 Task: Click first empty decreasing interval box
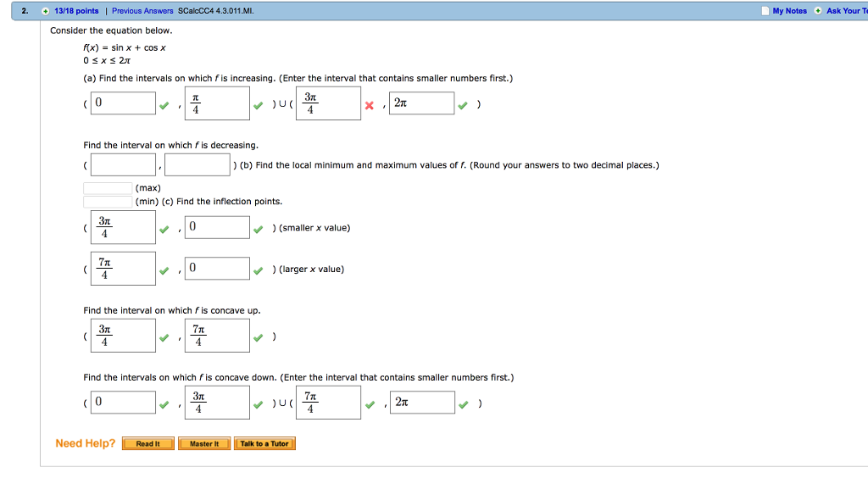point(123,165)
